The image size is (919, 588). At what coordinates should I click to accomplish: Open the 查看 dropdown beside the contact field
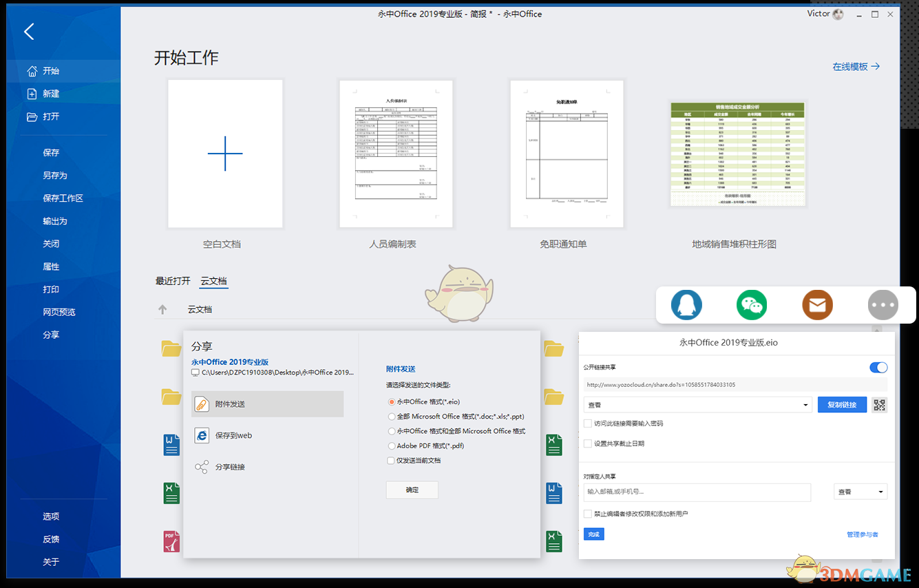coord(860,492)
